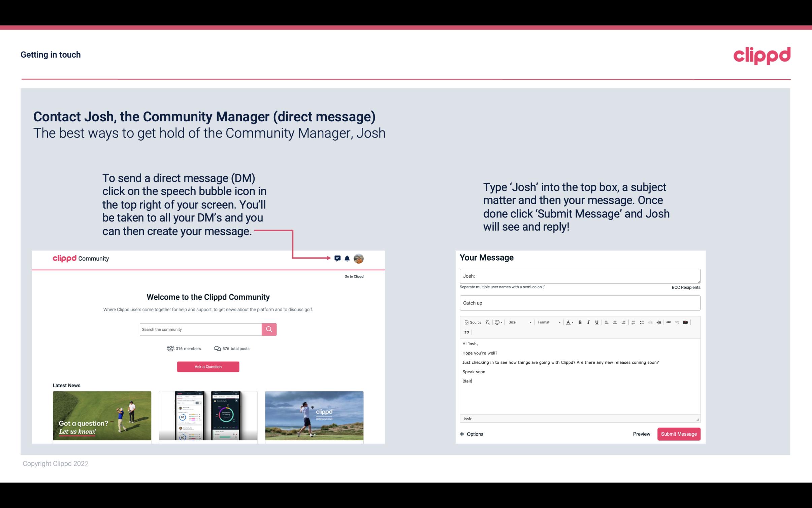812x508 pixels.
Task: Click the blockquote quotation mark icon
Action: point(466,332)
